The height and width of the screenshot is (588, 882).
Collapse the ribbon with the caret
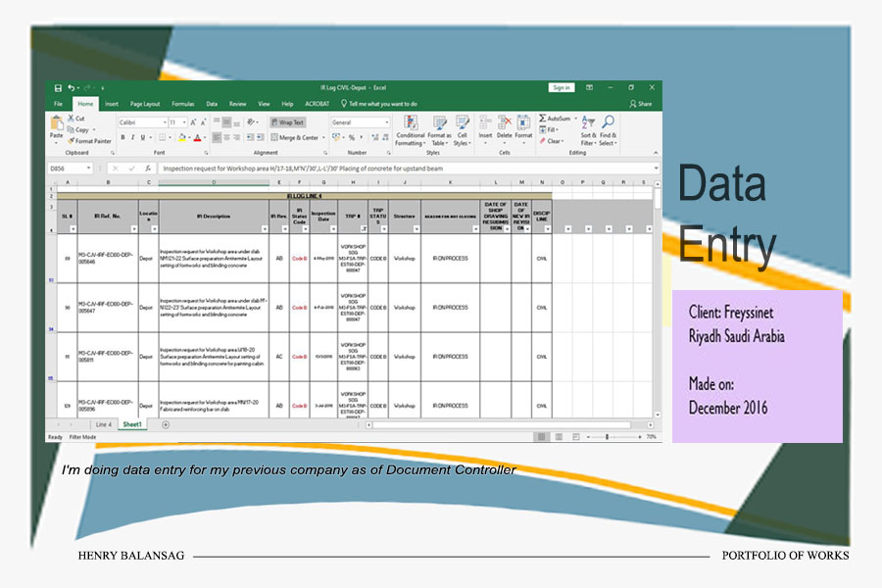(x=656, y=153)
